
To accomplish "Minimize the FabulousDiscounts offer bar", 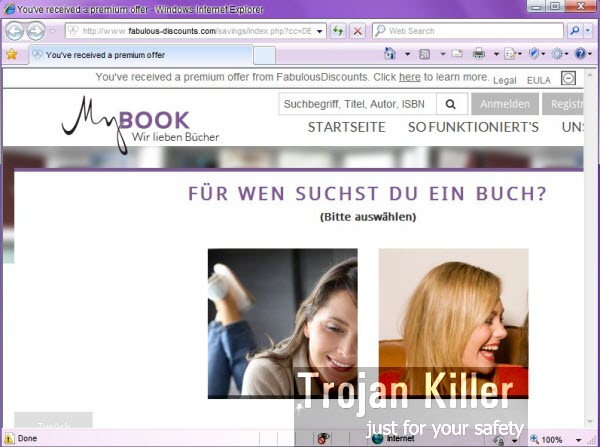I will click(569, 78).
